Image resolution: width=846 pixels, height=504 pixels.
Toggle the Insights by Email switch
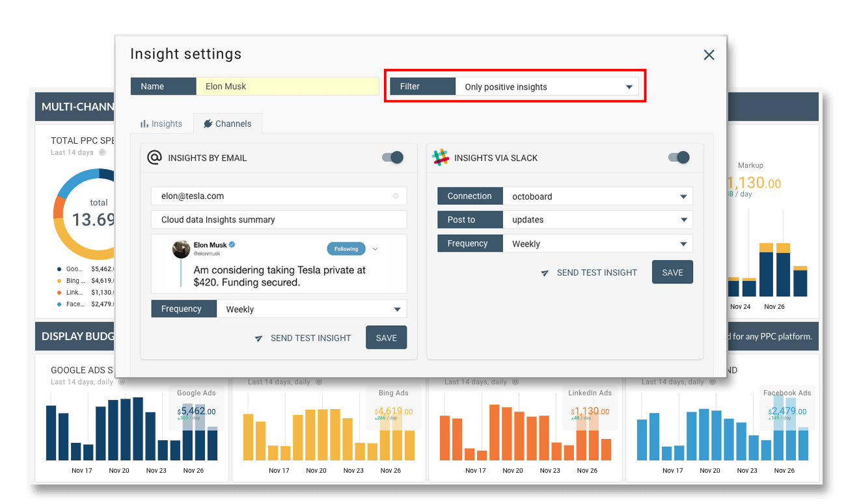click(x=392, y=157)
